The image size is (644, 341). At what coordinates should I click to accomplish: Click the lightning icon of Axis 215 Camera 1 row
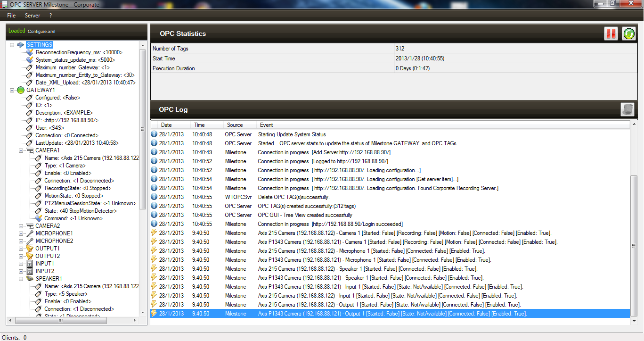point(154,233)
